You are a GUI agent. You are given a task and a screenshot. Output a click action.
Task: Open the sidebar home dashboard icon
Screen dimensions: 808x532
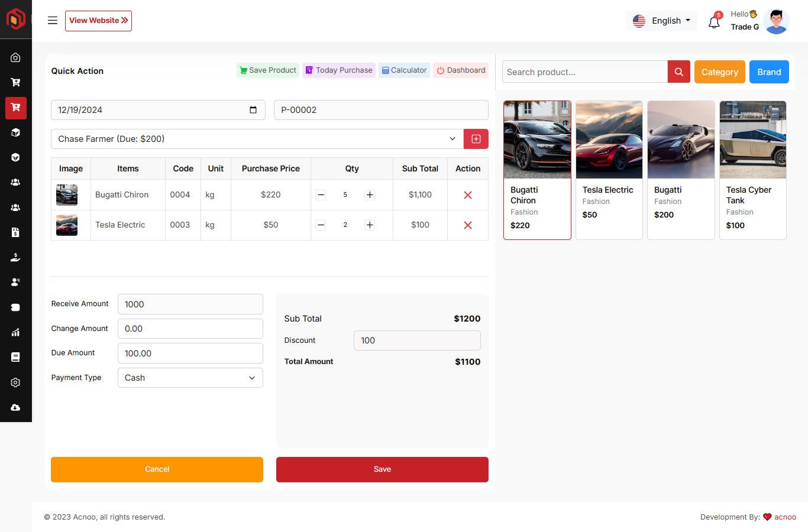click(x=15, y=57)
